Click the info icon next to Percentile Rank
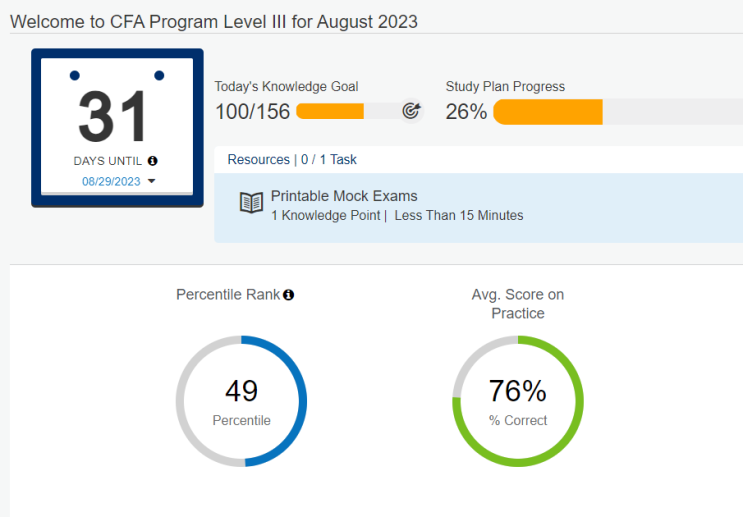The height and width of the screenshot is (517, 743). tap(289, 295)
